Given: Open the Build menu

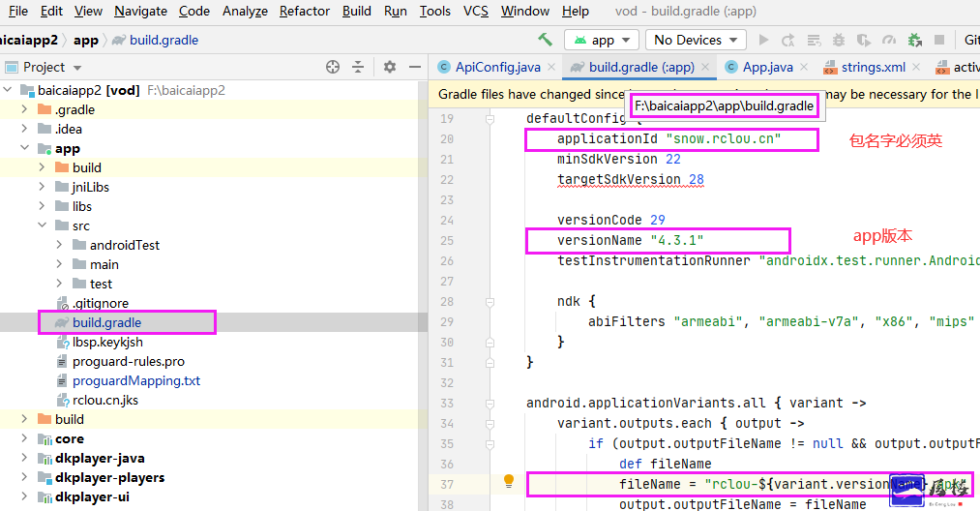Looking at the screenshot, I should click(x=356, y=12).
